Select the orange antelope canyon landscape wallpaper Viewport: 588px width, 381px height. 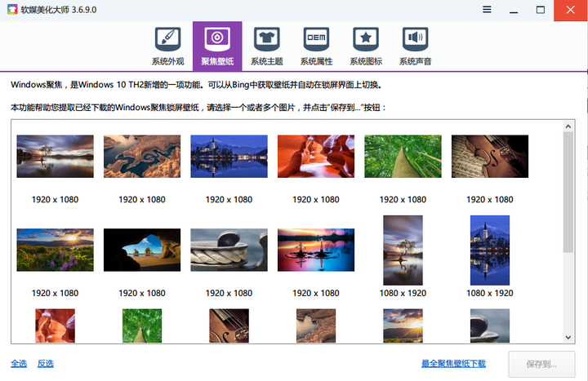point(316,156)
